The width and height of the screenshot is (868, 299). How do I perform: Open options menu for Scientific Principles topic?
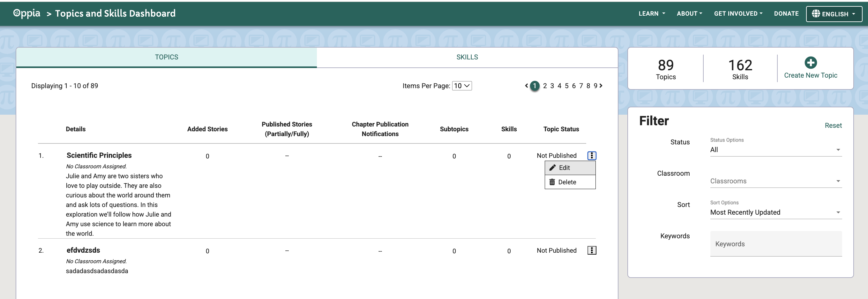click(x=592, y=156)
